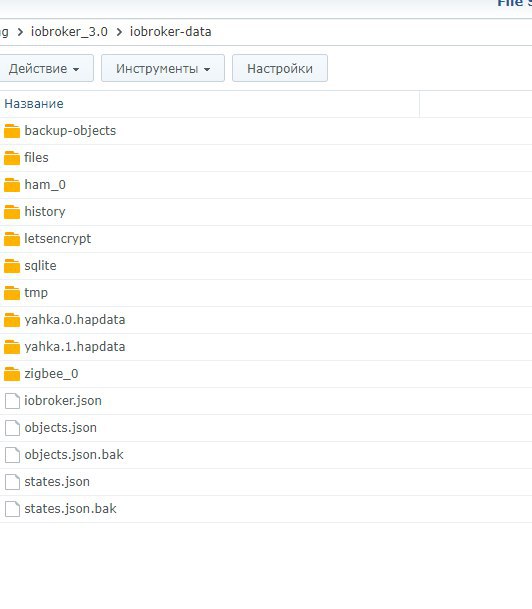Select the ham_0 folder name

(x=45, y=185)
